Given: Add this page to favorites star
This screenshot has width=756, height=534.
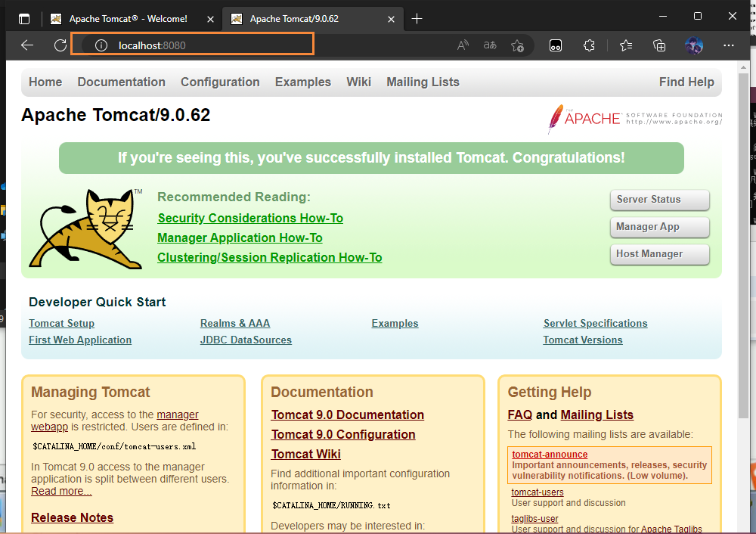Looking at the screenshot, I should coord(517,45).
